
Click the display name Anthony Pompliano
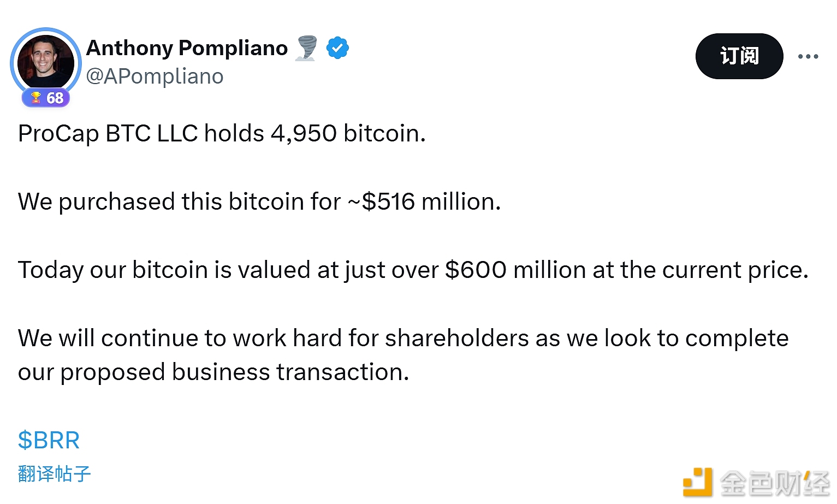tap(187, 48)
